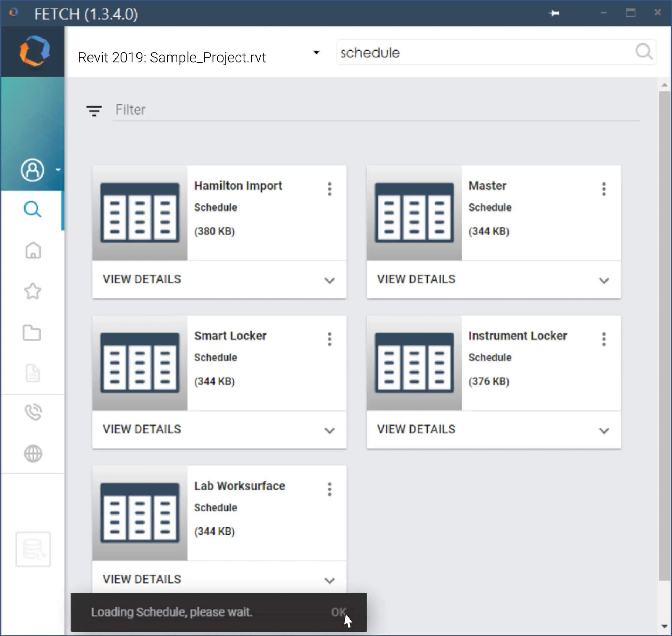The image size is (672, 636).
Task: Dismiss loading notification with OK
Action: click(x=339, y=612)
